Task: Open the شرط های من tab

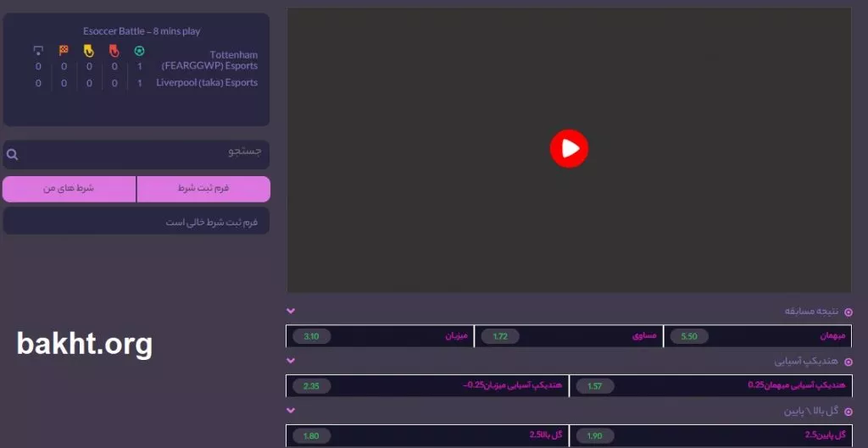Action: tap(70, 189)
